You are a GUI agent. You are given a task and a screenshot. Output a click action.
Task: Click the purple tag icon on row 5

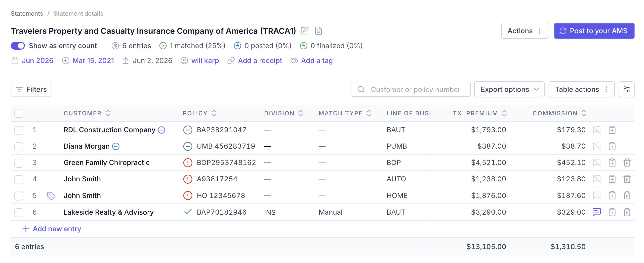click(51, 196)
